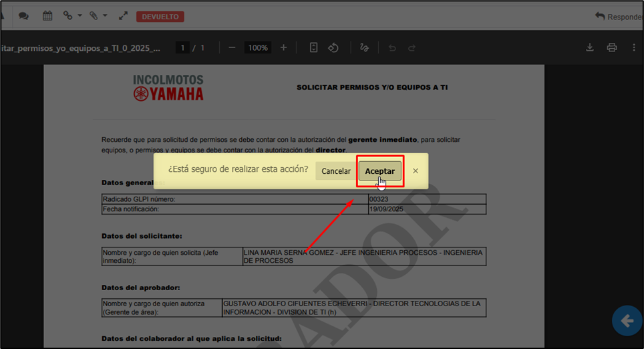Click the Responder reply button
Screen dimensions: 644x349
(x=618, y=17)
